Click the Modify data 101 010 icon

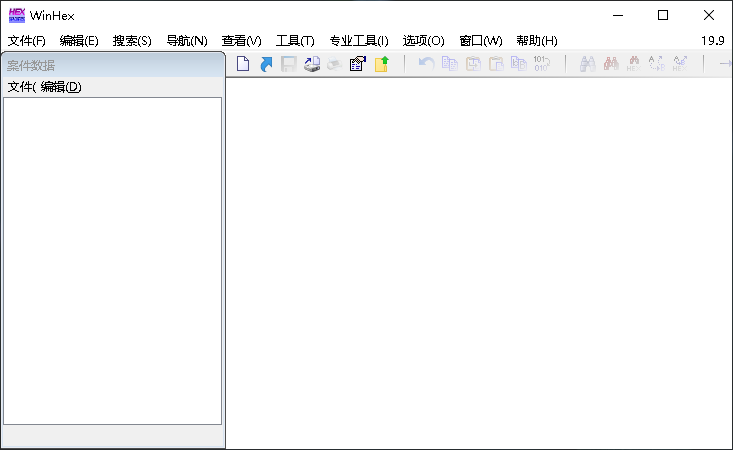[542, 64]
